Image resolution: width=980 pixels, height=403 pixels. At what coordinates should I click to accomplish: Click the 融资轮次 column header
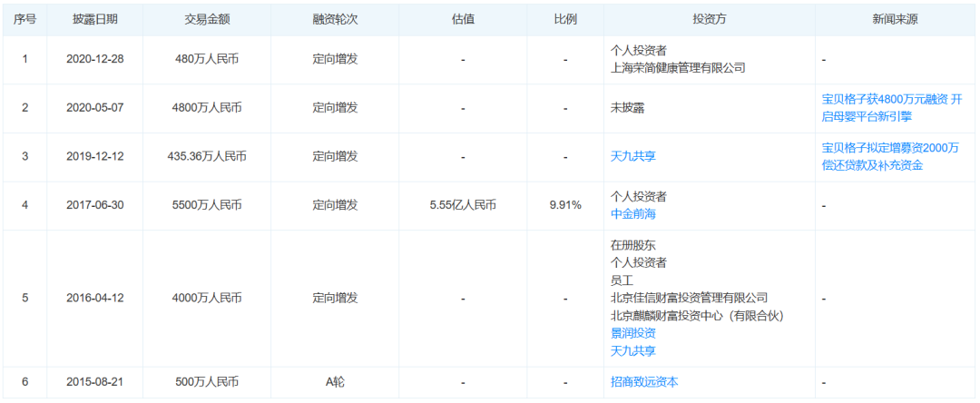click(x=336, y=19)
